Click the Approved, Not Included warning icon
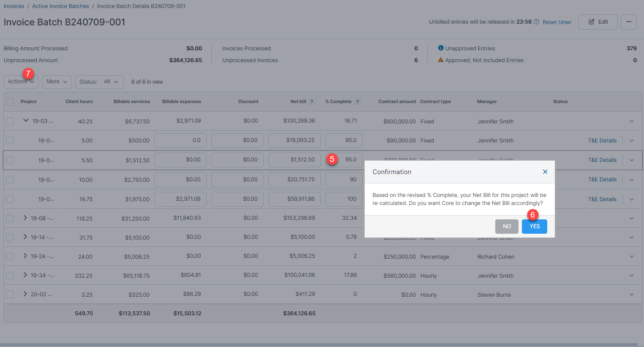Screen dimensions: 644x347 441,60
